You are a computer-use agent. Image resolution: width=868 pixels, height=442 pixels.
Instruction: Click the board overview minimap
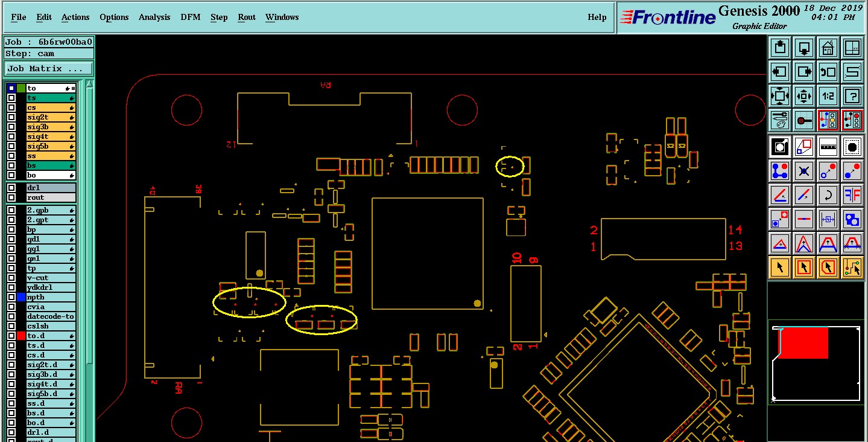816,364
